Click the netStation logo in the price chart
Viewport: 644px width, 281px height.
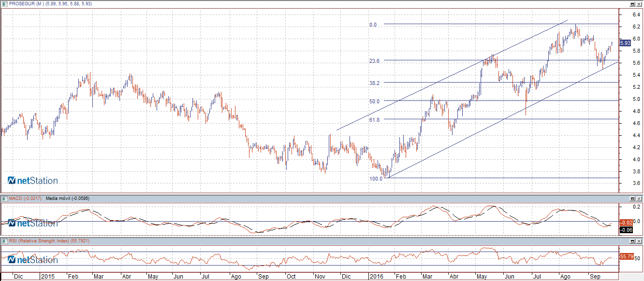(x=33, y=181)
